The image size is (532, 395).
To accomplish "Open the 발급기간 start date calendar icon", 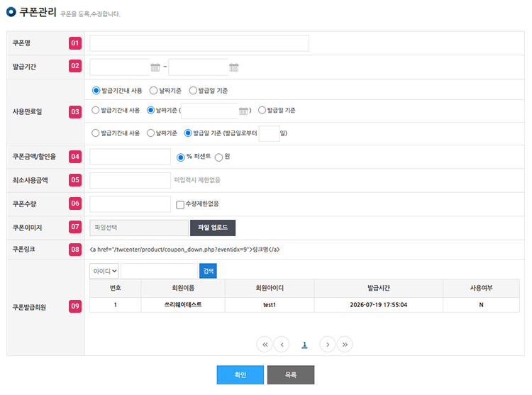I will click(x=155, y=67).
